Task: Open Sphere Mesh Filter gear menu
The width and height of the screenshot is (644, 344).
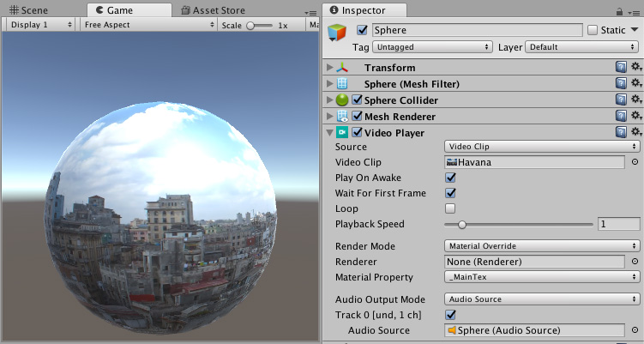Action: point(635,84)
